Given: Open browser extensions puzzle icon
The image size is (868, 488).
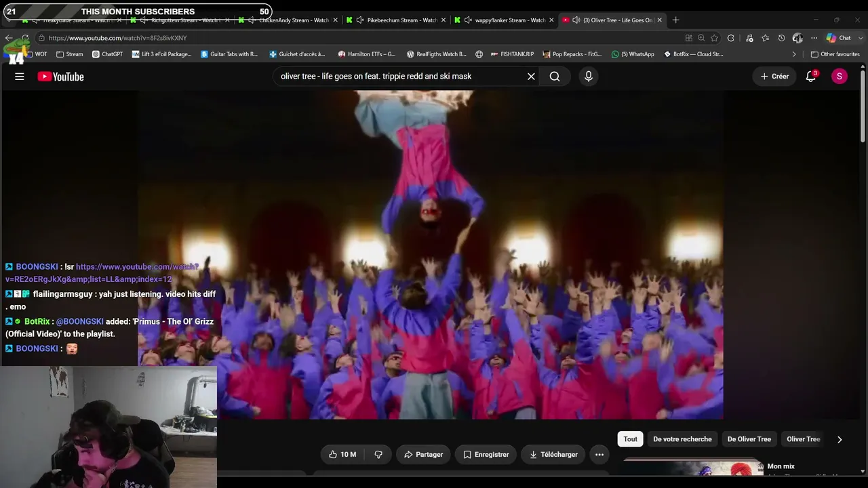Looking at the screenshot, I should [731, 38].
